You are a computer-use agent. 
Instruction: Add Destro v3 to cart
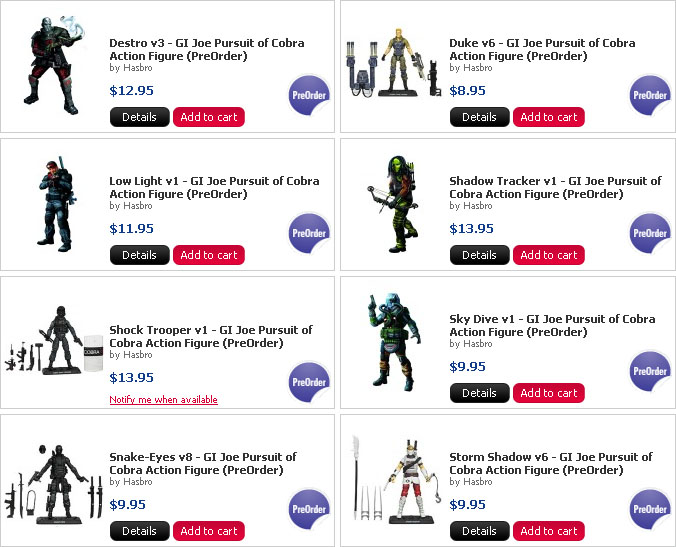click(x=209, y=117)
